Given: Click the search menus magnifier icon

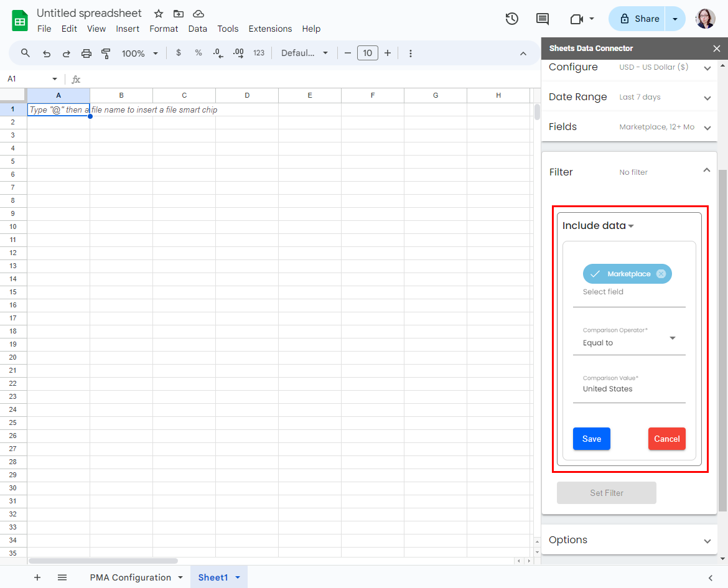Looking at the screenshot, I should (x=26, y=54).
